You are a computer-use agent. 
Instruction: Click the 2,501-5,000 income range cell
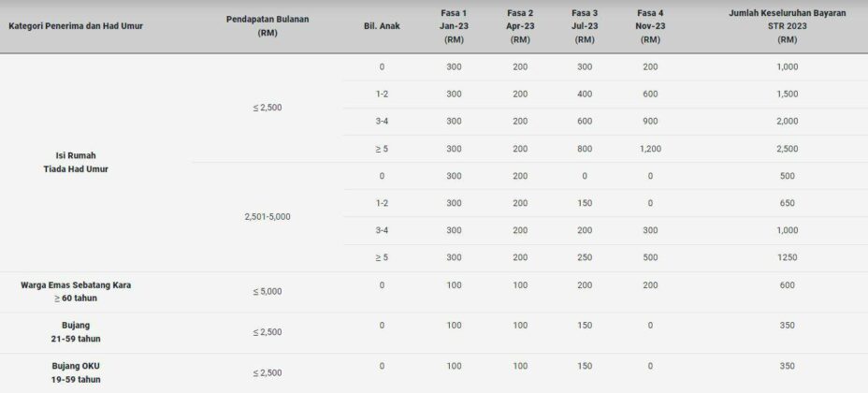click(268, 217)
